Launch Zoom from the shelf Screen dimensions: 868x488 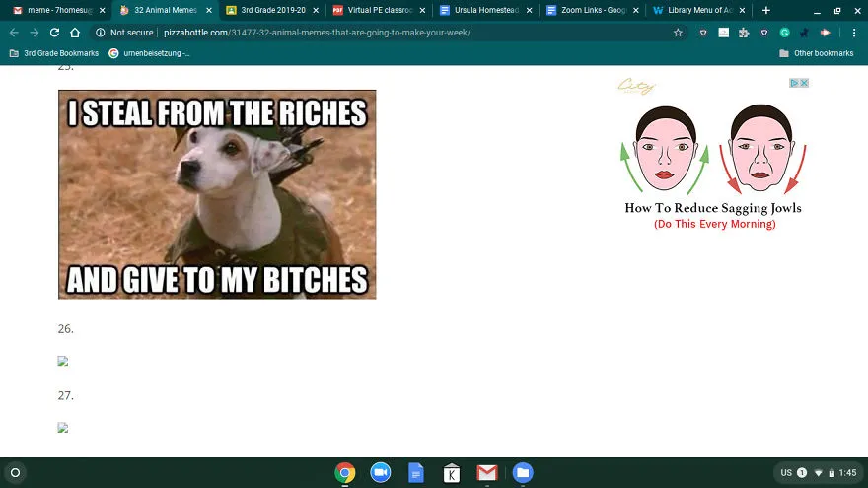point(381,472)
